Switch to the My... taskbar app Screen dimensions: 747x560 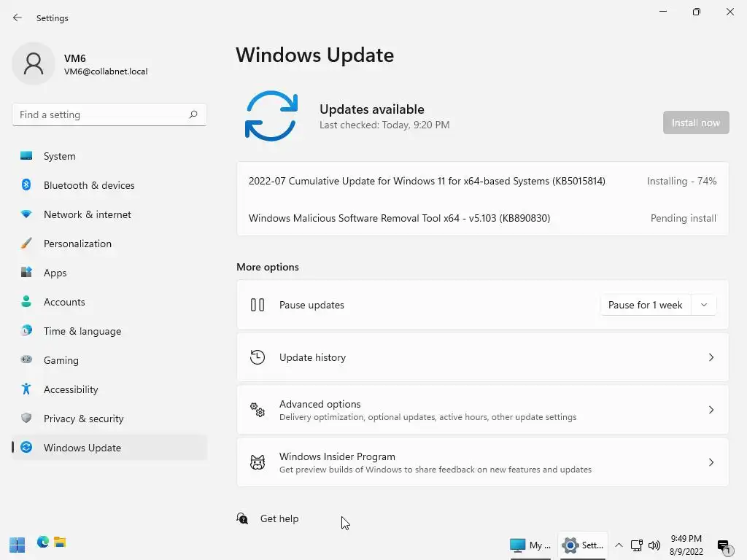(x=530, y=545)
